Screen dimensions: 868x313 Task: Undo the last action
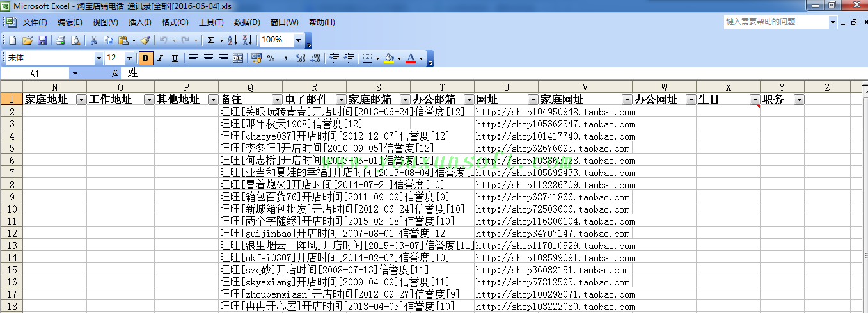pos(163,40)
